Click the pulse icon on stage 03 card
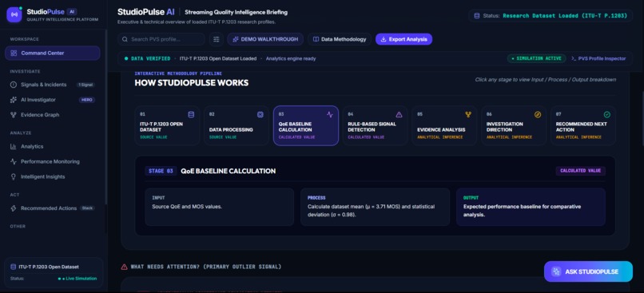 tap(330, 114)
